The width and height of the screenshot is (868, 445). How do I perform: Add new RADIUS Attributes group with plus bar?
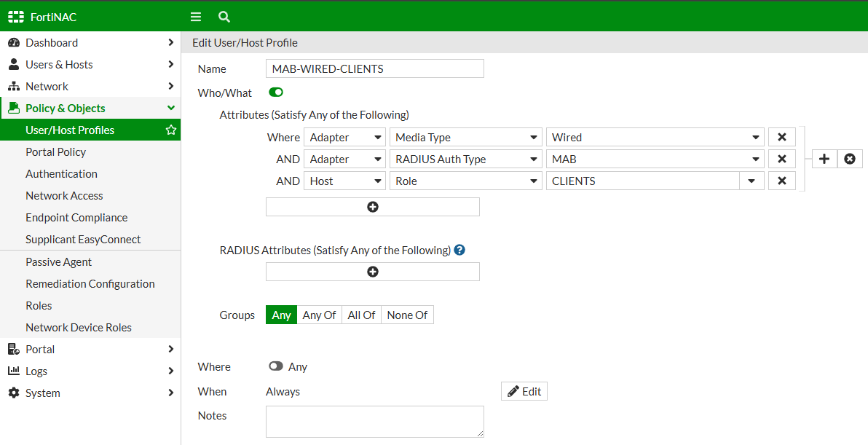pos(373,272)
